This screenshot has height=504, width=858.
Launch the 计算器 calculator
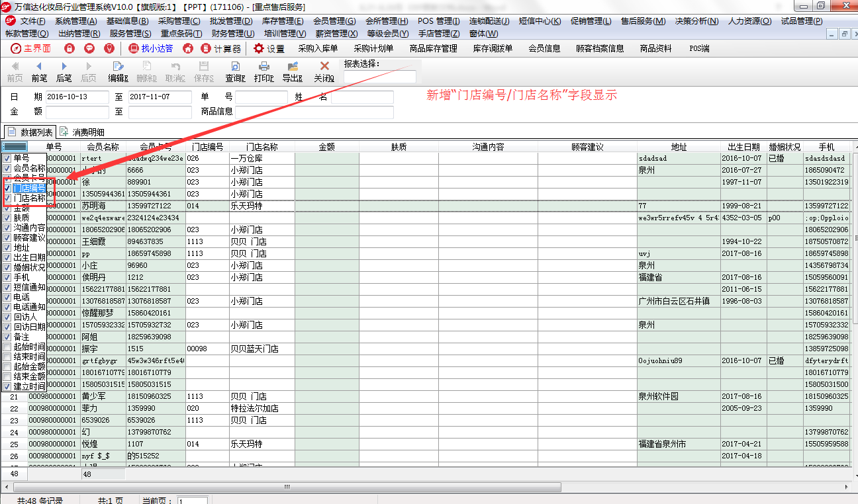point(220,48)
